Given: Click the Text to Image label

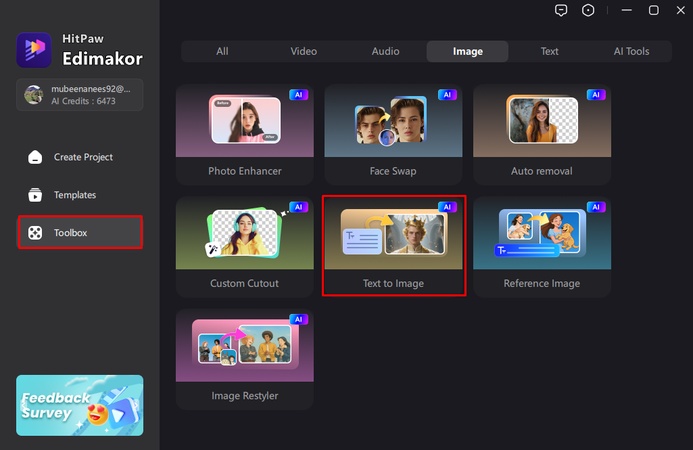Looking at the screenshot, I should 393,283.
